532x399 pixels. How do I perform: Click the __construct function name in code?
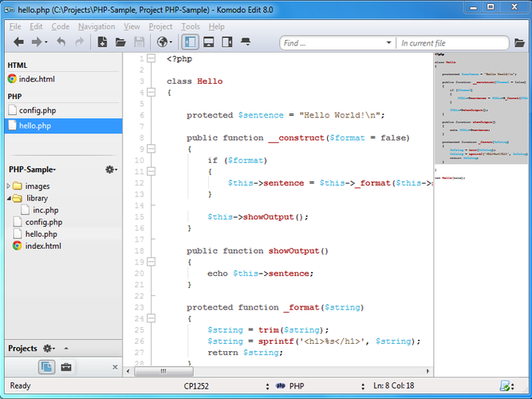[x=297, y=138]
